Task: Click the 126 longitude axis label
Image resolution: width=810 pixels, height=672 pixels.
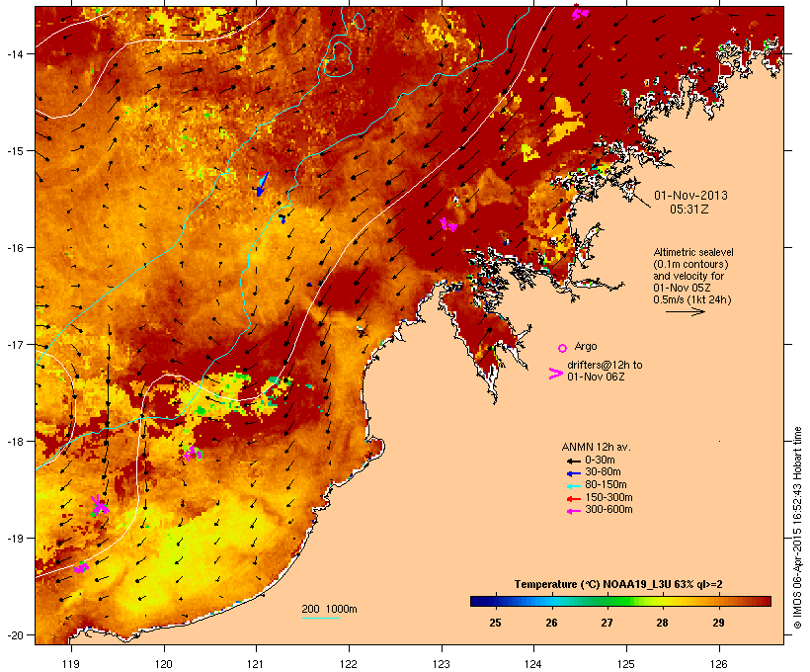Action: pyautogui.click(x=718, y=664)
